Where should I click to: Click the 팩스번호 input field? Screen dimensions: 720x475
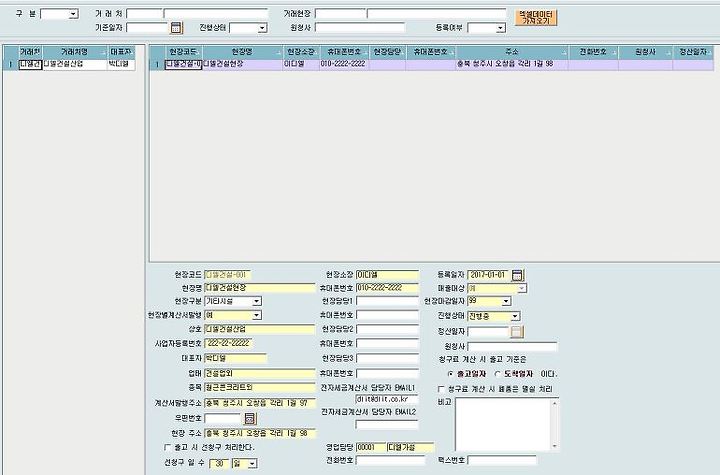502,460
